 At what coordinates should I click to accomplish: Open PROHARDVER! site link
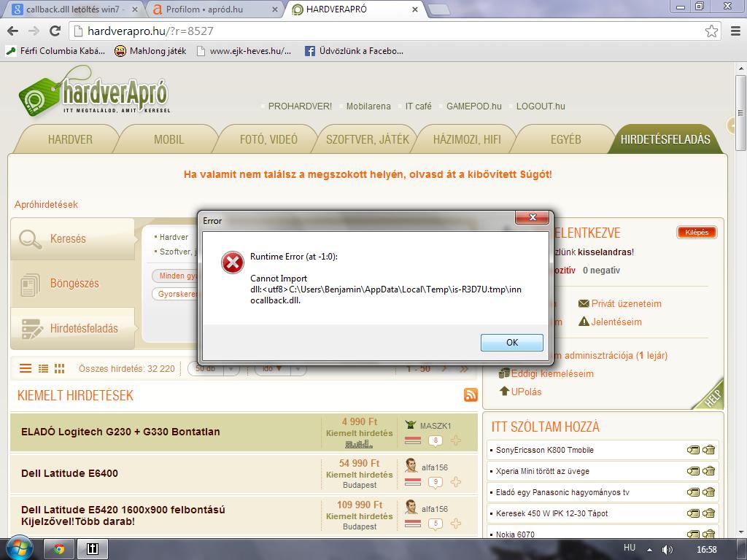click(300, 106)
